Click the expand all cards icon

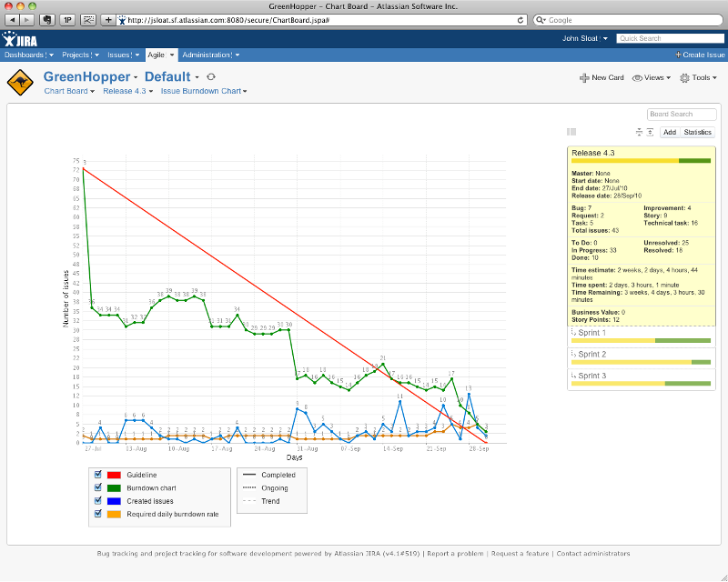point(650,132)
